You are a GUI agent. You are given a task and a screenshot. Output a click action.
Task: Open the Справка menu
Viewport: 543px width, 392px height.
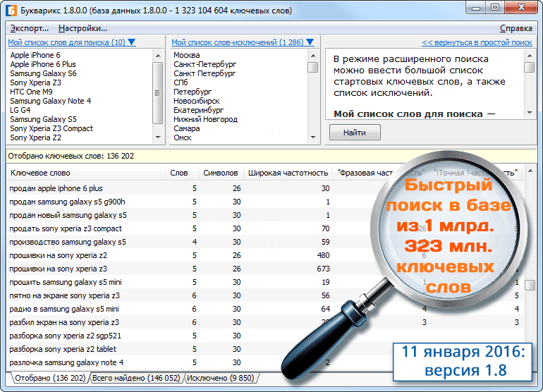[516, 28]
